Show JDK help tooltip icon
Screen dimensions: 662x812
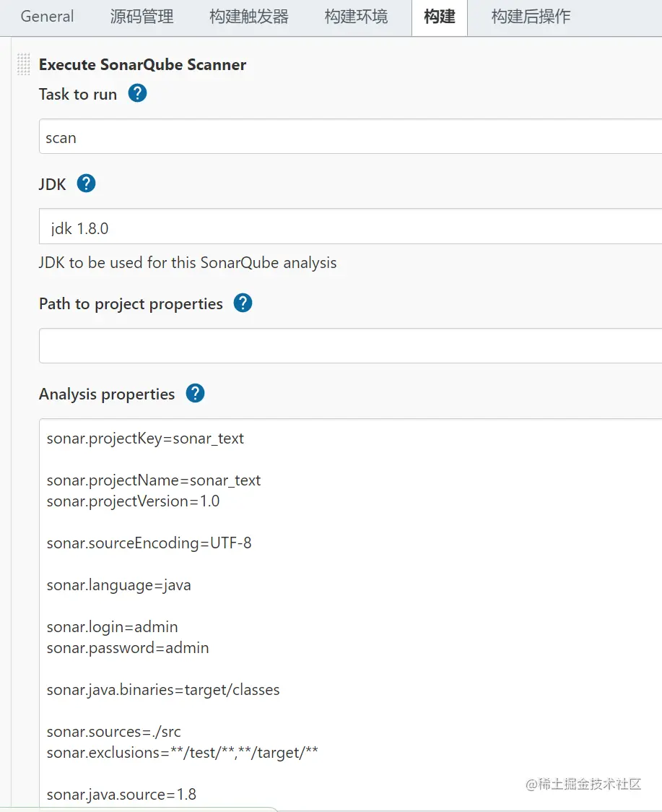point(86,183)
